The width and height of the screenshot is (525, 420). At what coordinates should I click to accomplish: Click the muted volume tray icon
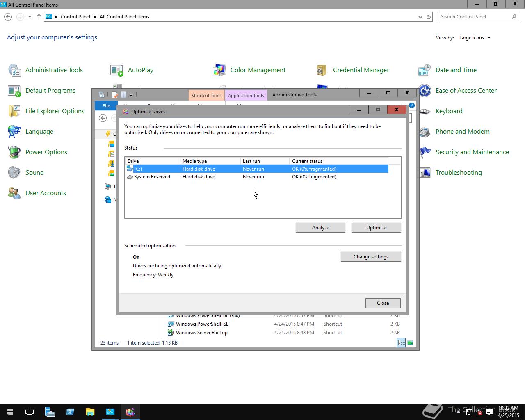coord(479,412)
